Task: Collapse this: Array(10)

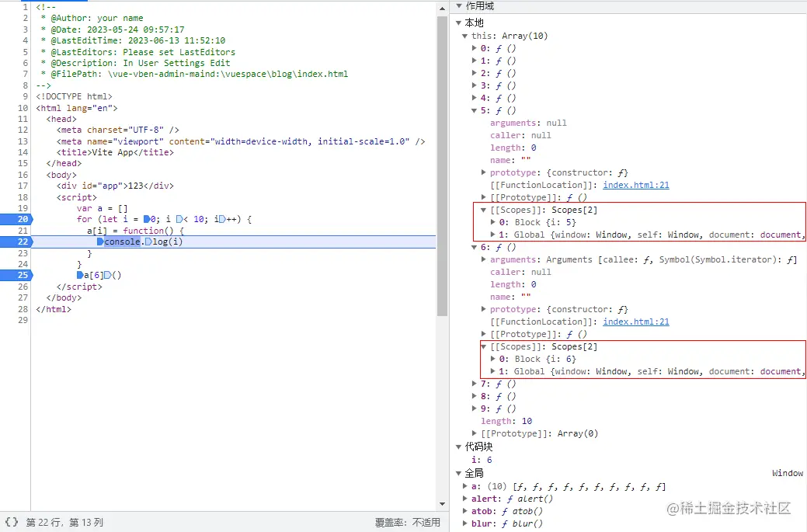Action: [x=464, y=36]
